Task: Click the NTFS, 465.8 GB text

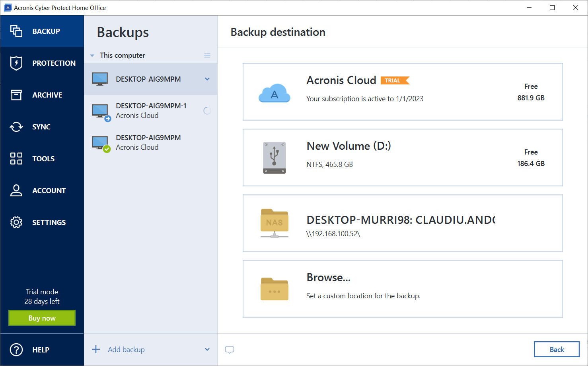Action: tap(329, 164)
